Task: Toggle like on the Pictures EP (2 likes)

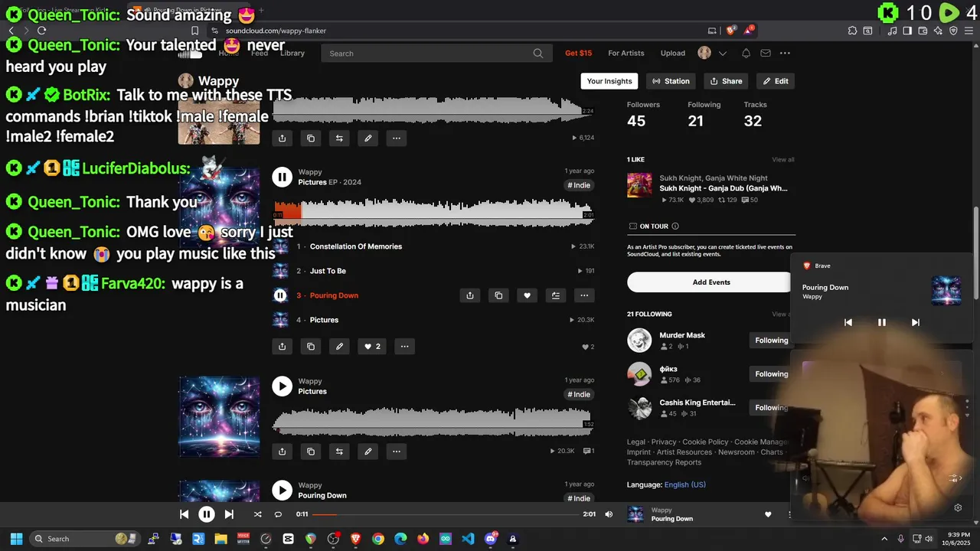Action: [x=372, y=347]
